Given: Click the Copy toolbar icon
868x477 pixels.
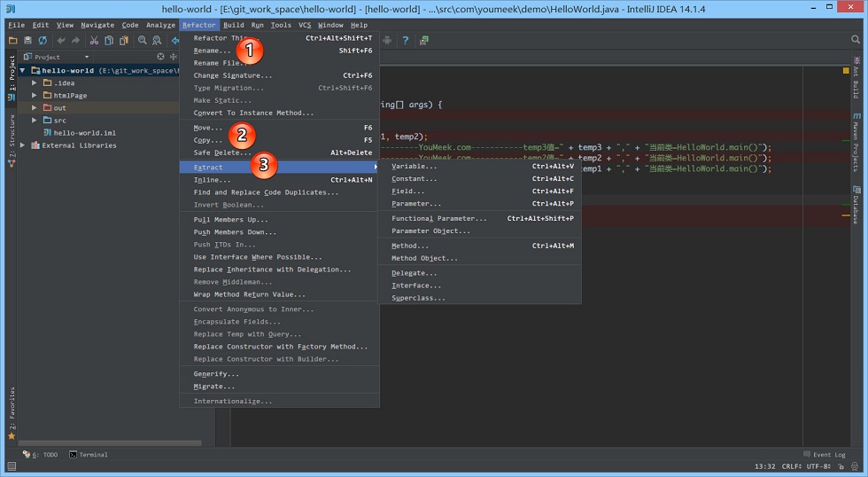Looking at the screenshot, I should click(109, 41).
